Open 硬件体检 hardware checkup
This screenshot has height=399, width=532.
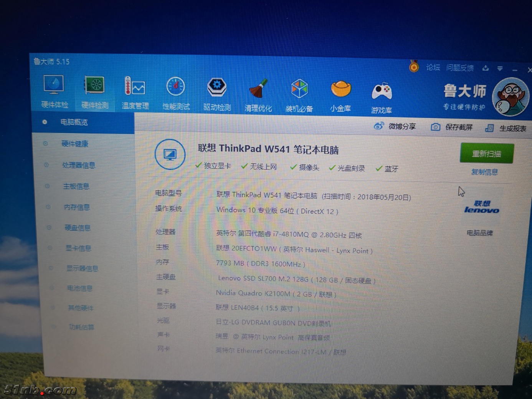[x=54, y=91]
